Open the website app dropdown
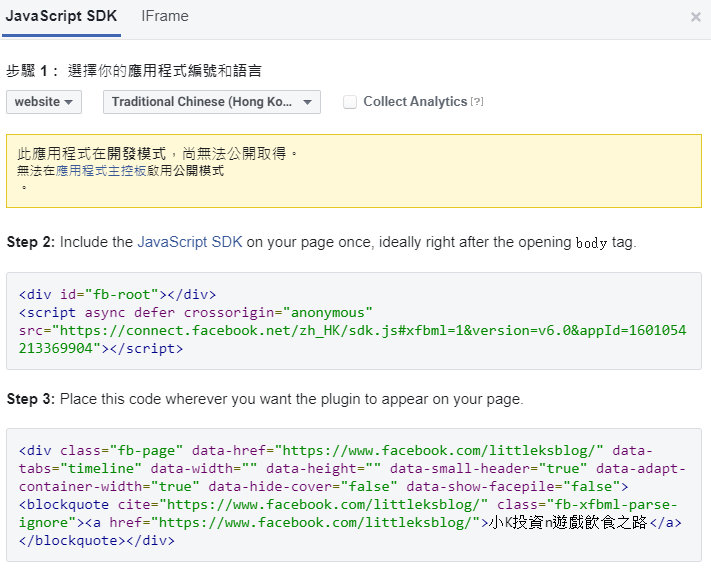The image size is (711, 581). [x=44, y=102]
